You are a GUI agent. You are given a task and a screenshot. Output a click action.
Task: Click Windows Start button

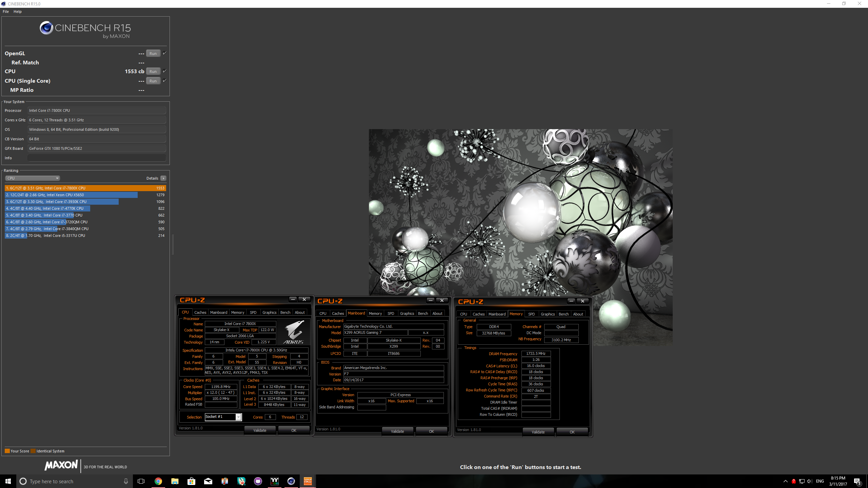tap(8, 481)
